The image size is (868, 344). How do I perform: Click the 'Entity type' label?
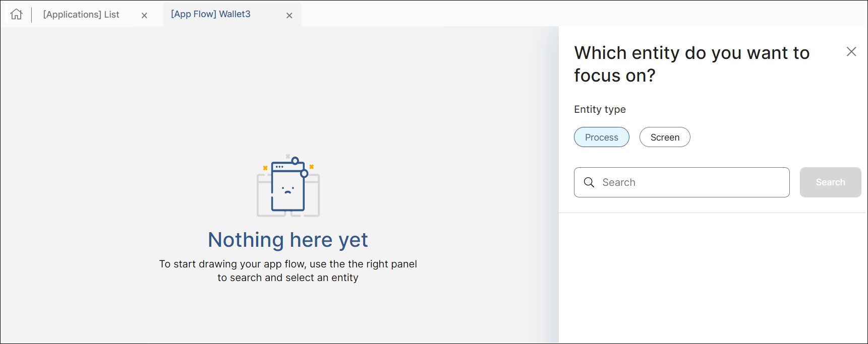(x=600, y=109)
